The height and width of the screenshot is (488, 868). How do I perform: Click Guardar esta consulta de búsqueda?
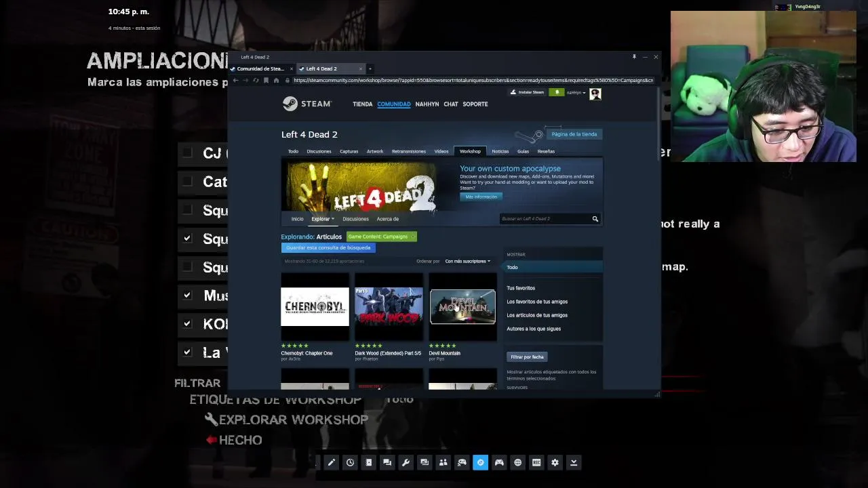pyautogui.click(x=328, y=247)
